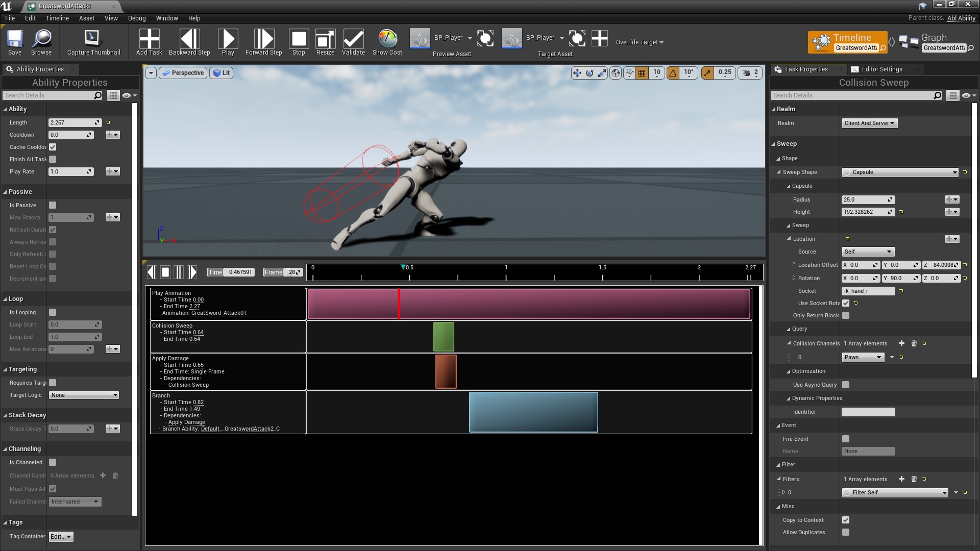Toggle the Is Looping checkbox
980x551 pixels.
(x=53, y=311)
